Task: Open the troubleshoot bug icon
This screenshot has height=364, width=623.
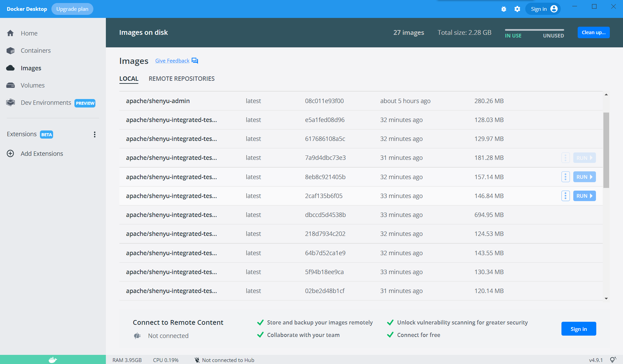Action: tap(504, 9)
